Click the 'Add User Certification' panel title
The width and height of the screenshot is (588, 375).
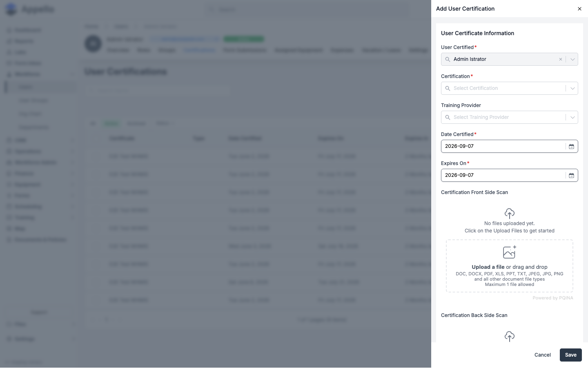tap(465, 9)
